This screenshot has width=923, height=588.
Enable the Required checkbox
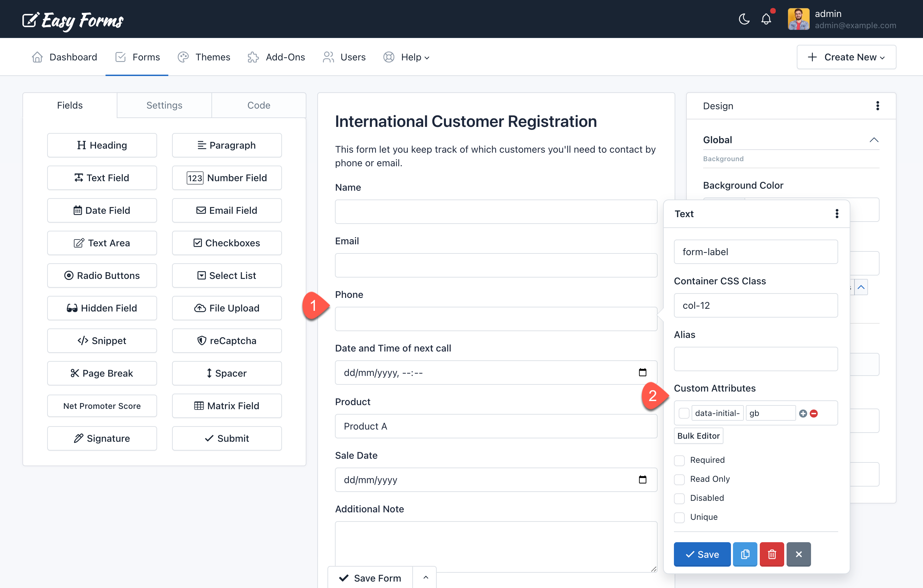tap(679, 460)
